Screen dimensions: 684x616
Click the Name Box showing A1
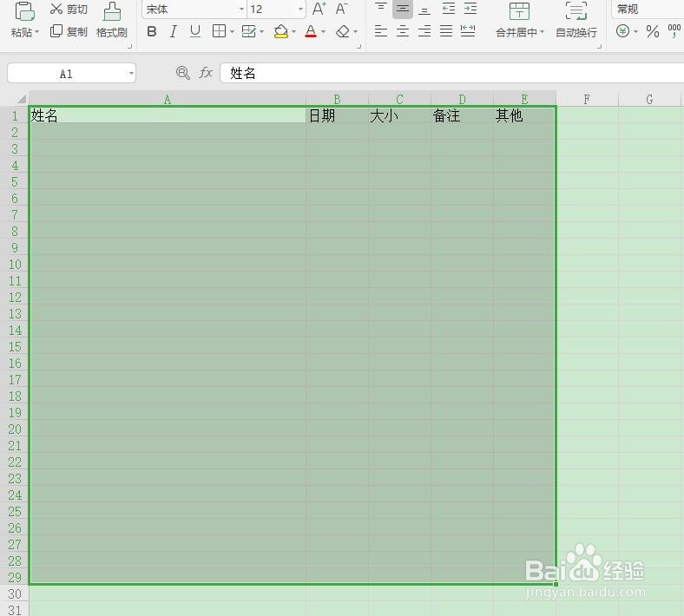pyautogui.click(x=66, y=74)
